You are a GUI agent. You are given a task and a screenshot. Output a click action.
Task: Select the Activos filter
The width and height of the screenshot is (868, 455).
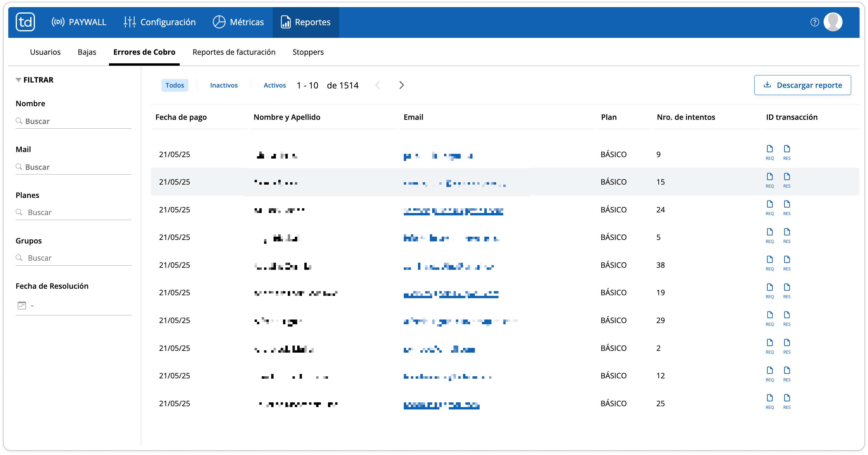tap(275, 85)
